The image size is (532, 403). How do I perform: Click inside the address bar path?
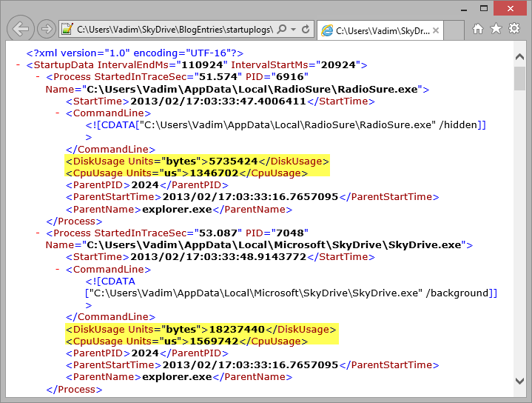(175, 30)
